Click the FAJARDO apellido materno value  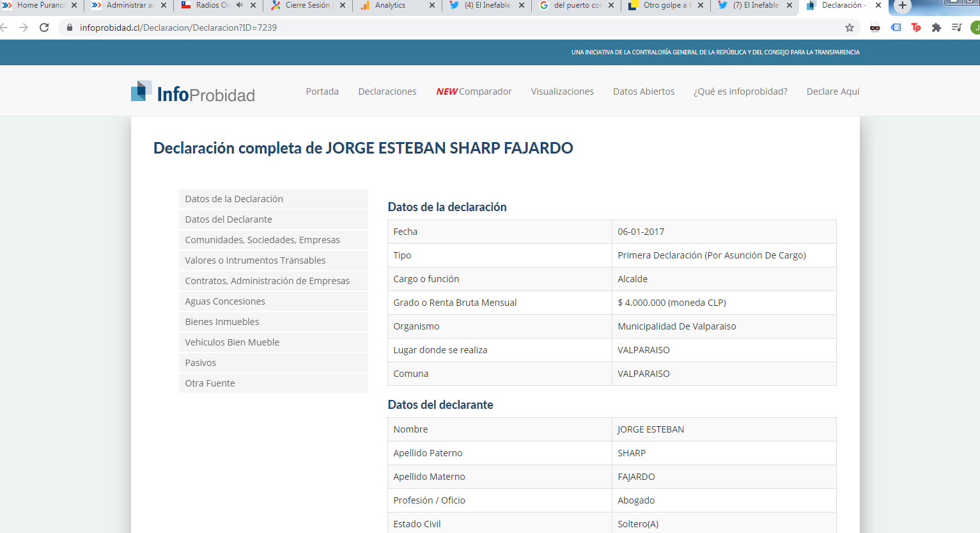coord(636,477)
